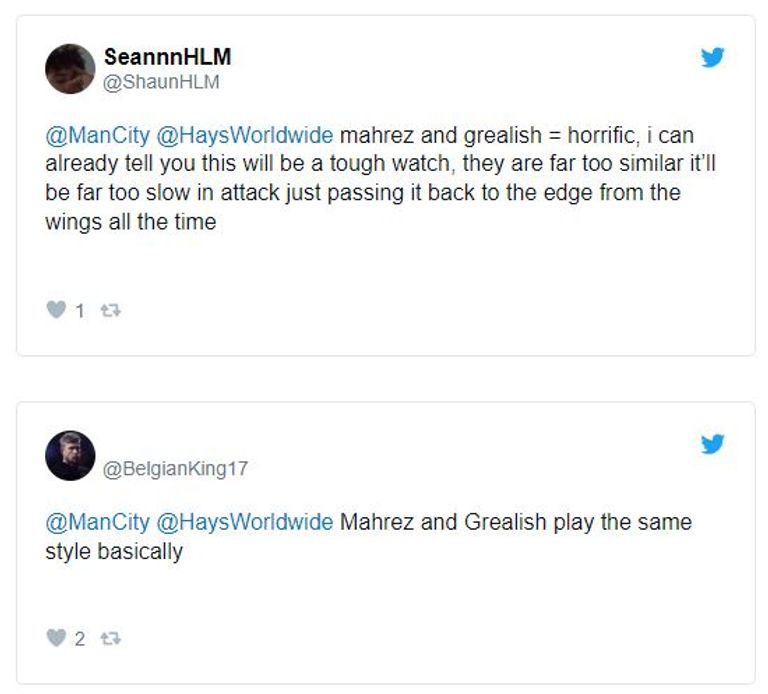The height and width of the screenshot is (694, 768).
Task: Click the like count '1' on SeannnHLM's tweet
Action: tap(80, 311)
